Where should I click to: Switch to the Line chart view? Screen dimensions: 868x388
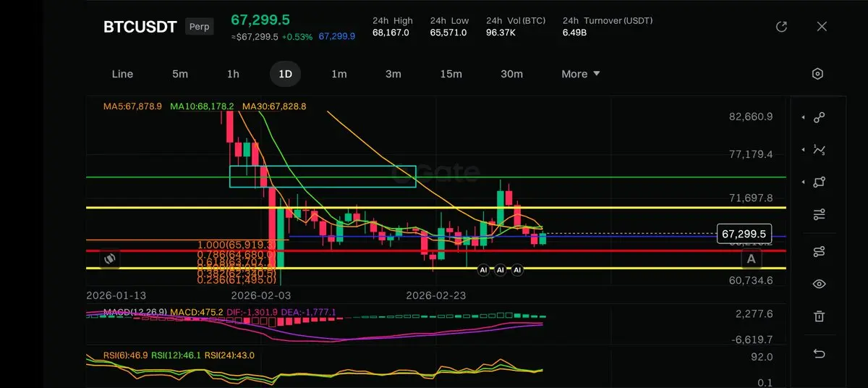[122, 74]
